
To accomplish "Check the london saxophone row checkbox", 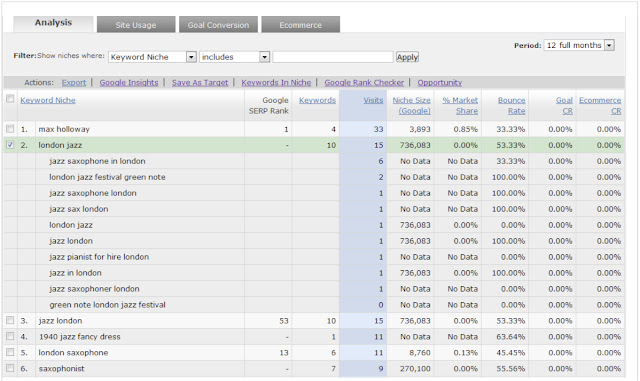I will click(x=10, y=352).
